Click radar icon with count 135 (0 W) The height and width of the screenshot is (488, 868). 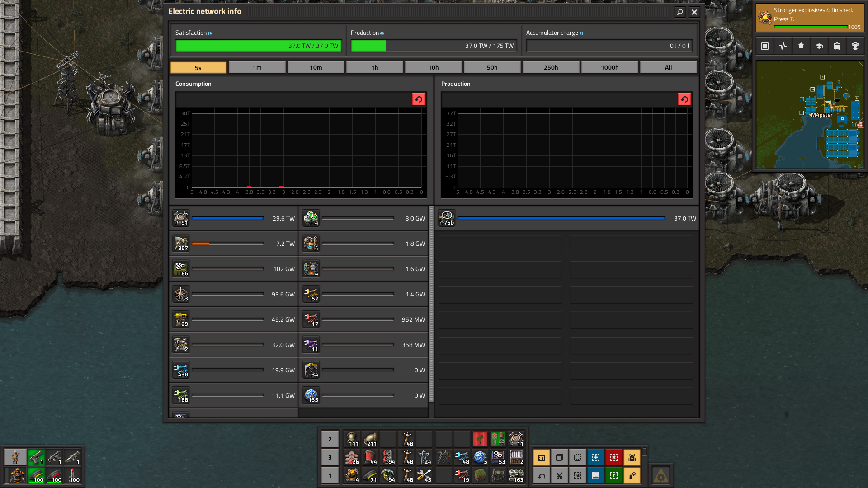tap(311, 395)
